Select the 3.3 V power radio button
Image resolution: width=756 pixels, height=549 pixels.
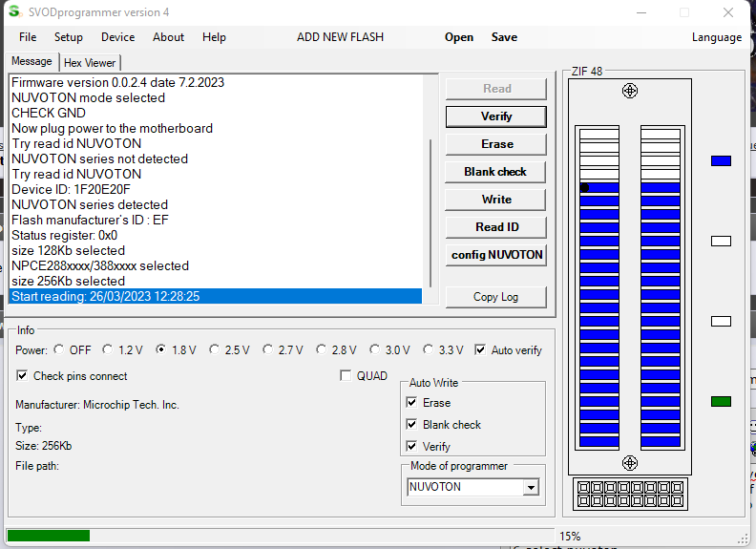pyautogui.click(x=429, y=350)
